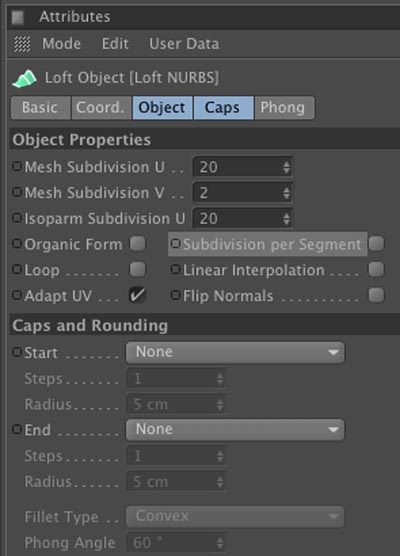Enable the Organic Form checkbox
The height and width of the screenshot is (556, 400).
click(138, 244)
